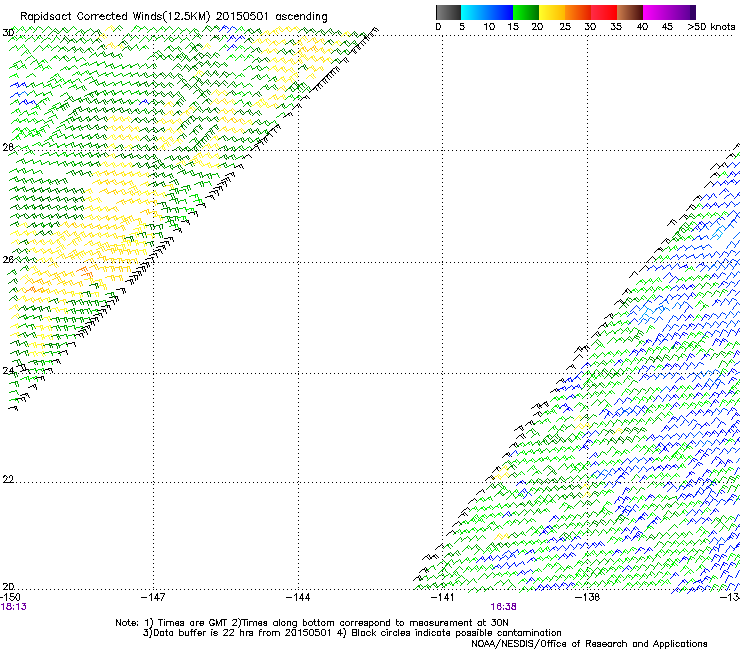
Task: Click the orange 25-30 knots legend swatch
Action: 578,12
